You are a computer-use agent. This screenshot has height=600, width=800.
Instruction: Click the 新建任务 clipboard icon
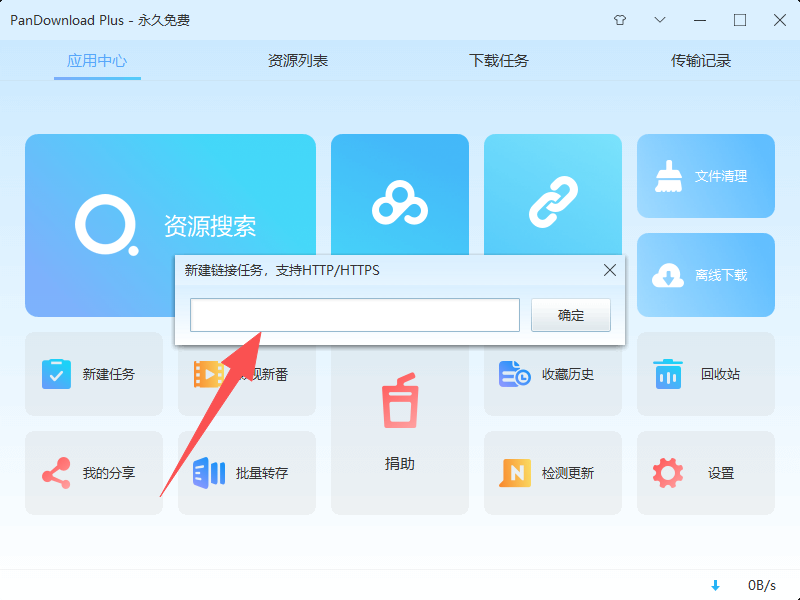pyautogui.click(x=56, y=374)
